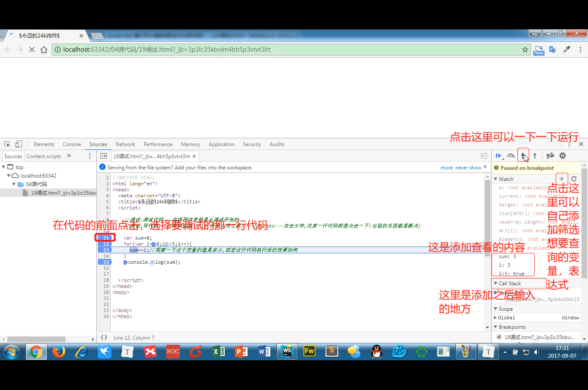Image resolution: width=588 pixels, height=390 pixels.
Task: Toggle breakpoint on line 11
Action: coord(106,238)
